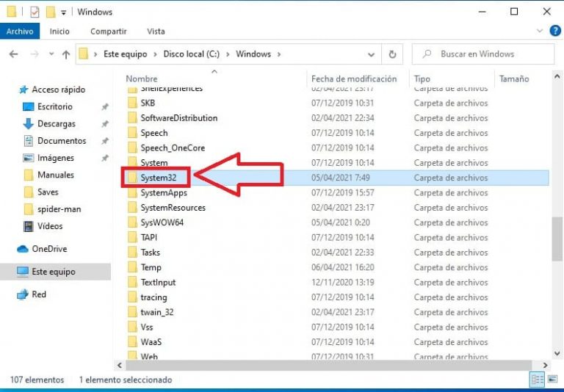Open the Archivo menu
Viewport: 564px width, 392px height.
coord(19,32)
